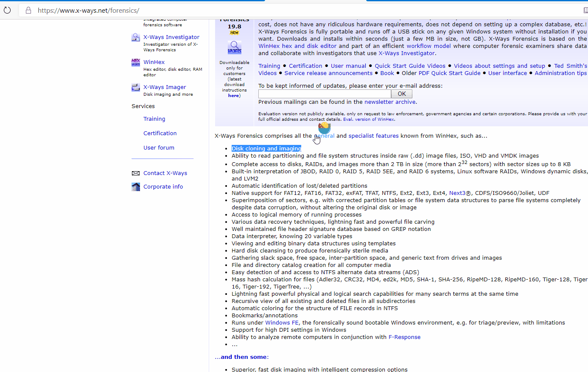Viewport: 588px width, 372px height.
Task: Click 'Bookmarks/annotations' list item
Action: click(x=265, y=316)
